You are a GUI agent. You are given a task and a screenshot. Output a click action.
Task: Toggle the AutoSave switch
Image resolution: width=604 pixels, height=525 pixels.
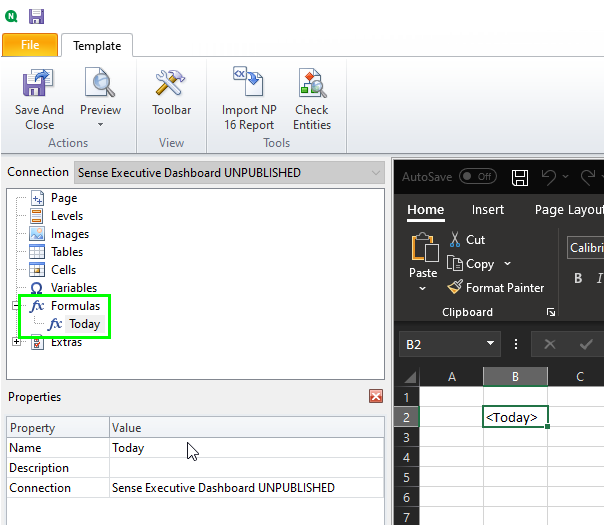click(x=477, y=177)
